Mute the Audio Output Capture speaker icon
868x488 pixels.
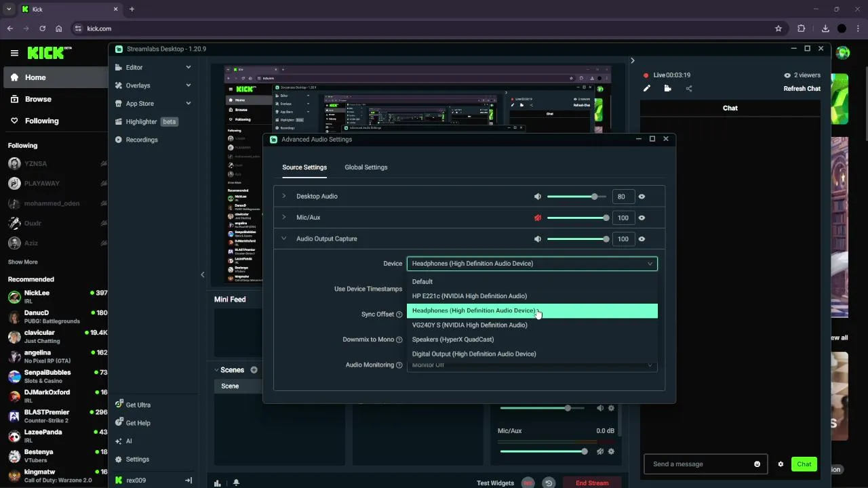[538, 239]
